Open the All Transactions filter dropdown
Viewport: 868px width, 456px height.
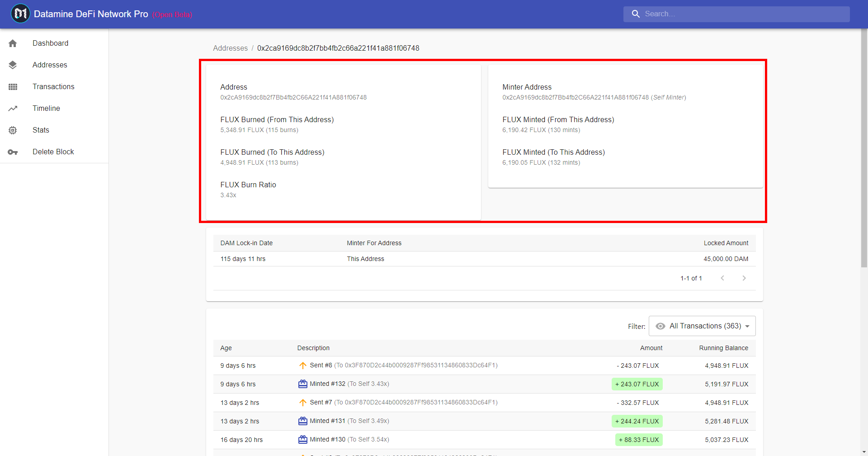(x=702, y=326)
